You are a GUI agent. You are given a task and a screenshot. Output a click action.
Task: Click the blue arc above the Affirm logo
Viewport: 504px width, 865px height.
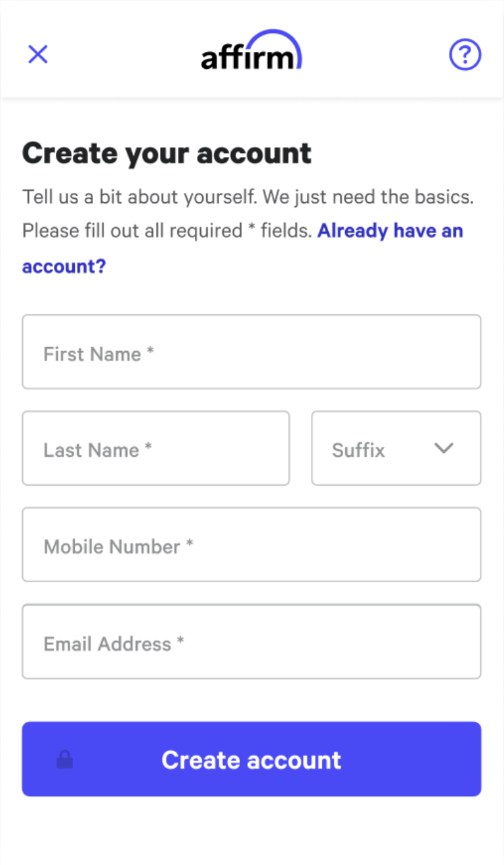click(279, 36)
